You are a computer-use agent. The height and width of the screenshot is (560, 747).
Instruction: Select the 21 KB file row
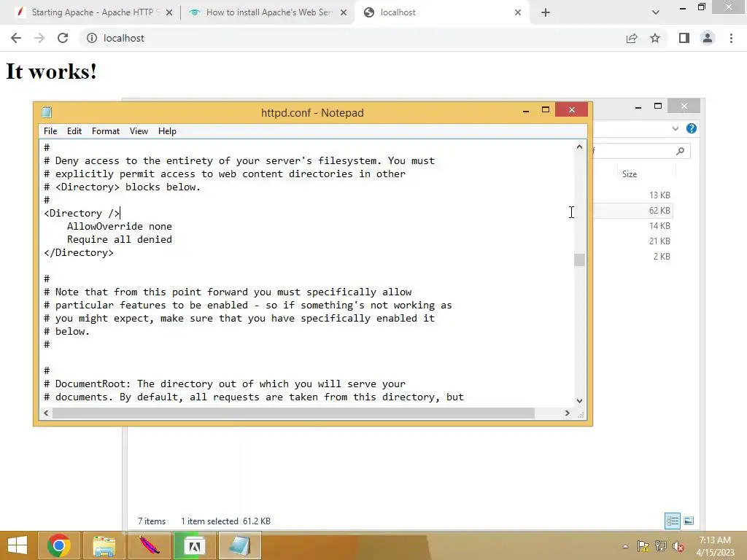(x=633, y=241)
